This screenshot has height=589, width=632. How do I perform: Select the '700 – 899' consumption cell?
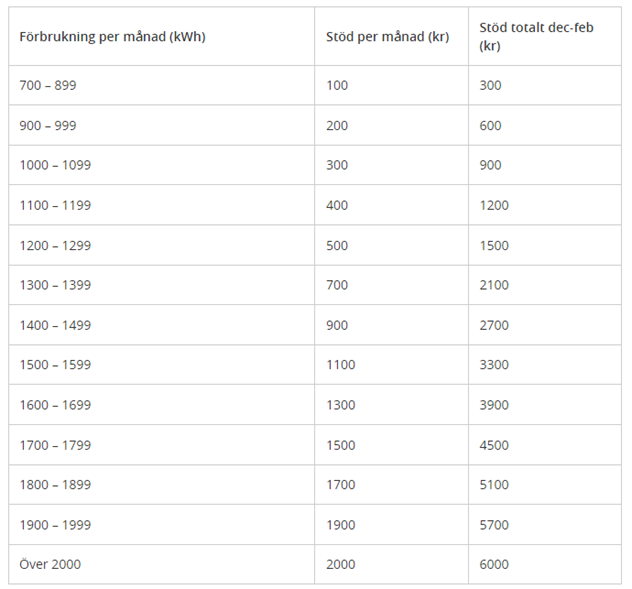(x=48, y=86)
